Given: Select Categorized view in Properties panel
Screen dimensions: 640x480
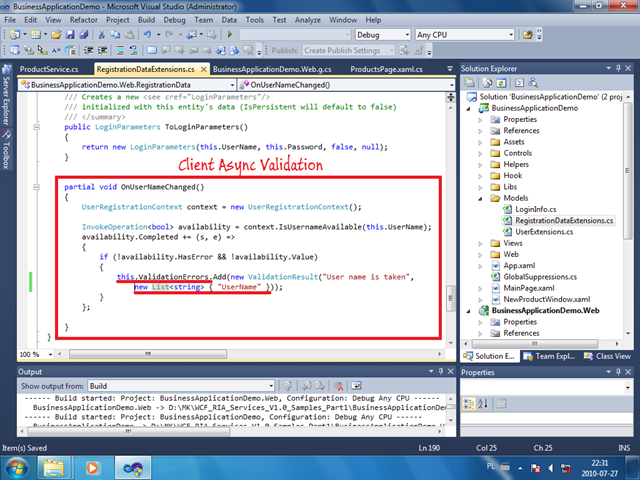Looking at the screenshot, I should pyautogui.click(x=469, y=404).
